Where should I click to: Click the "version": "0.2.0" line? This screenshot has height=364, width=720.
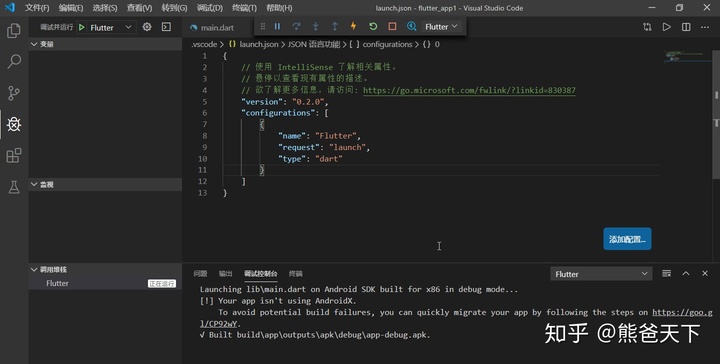[x=285, y=102]
